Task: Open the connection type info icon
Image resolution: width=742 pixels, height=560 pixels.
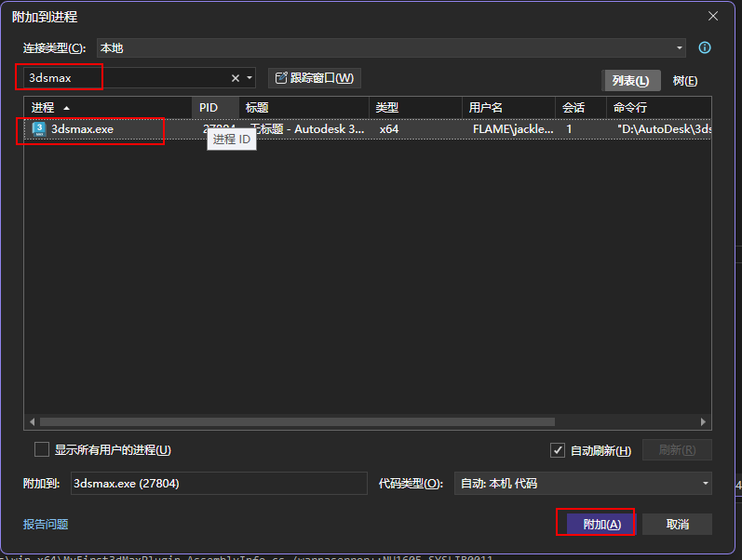Action: pos(704,47)
